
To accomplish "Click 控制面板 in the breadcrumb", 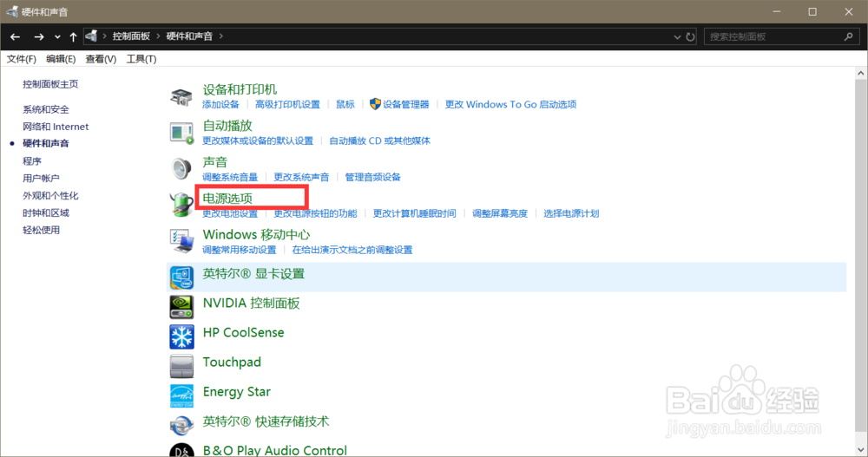I will tap(131, 36).
